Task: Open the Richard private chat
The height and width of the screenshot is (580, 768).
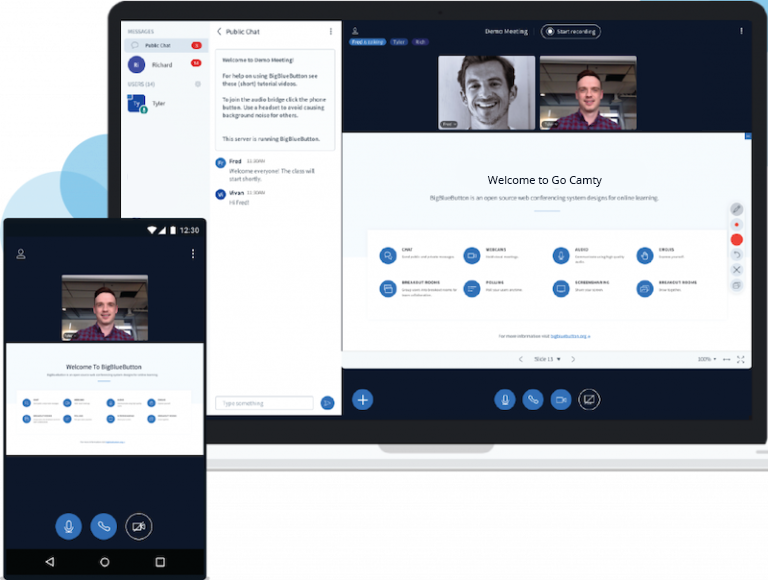Action: coord(162,64)
